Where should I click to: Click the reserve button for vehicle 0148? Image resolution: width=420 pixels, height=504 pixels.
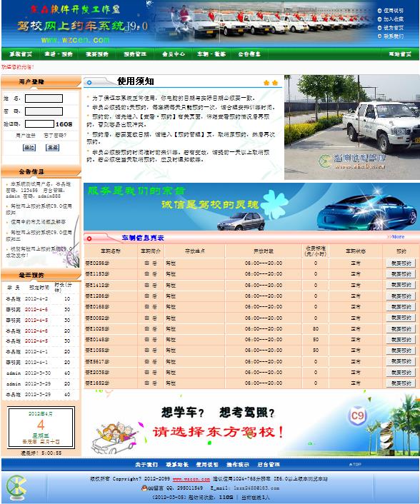[x=401, y=339]
